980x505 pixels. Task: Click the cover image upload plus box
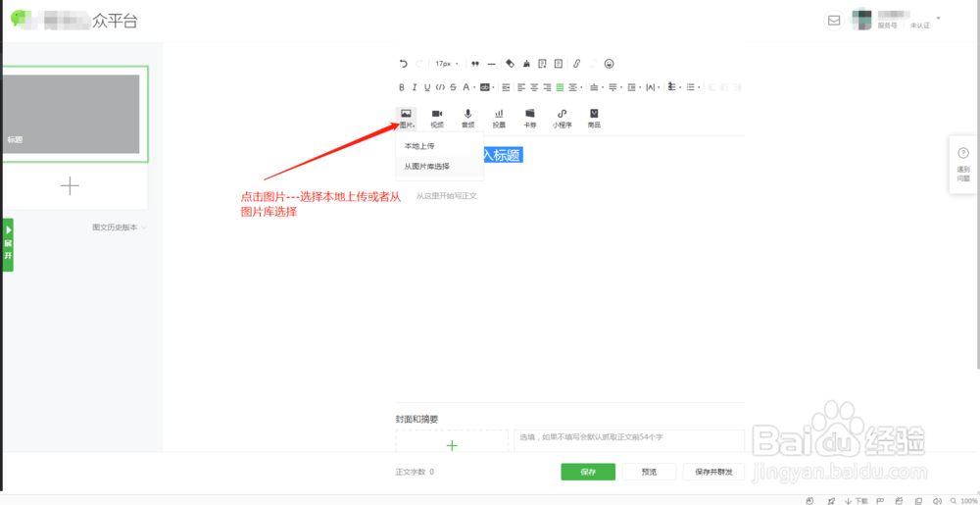click(452, 441)
